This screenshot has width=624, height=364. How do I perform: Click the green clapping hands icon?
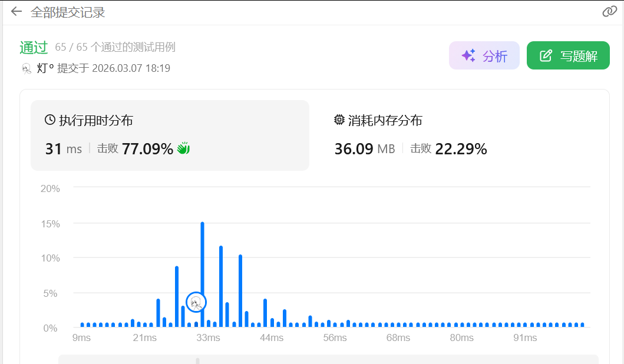[x=183, y=148]
